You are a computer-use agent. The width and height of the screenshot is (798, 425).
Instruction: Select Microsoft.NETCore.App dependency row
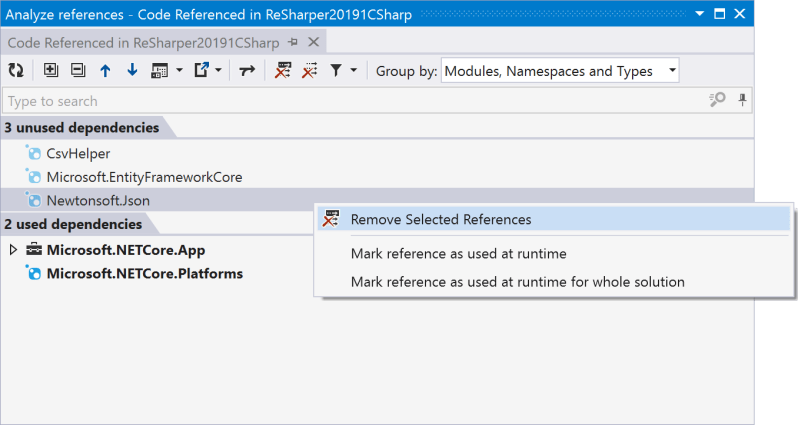[x=126, y=250]
